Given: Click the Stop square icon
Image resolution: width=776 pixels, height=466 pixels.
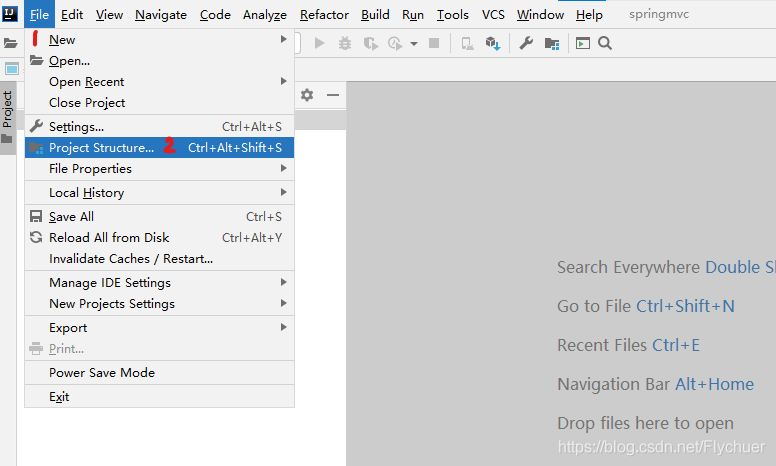Looking at the screenshot, I should (434, 44).
